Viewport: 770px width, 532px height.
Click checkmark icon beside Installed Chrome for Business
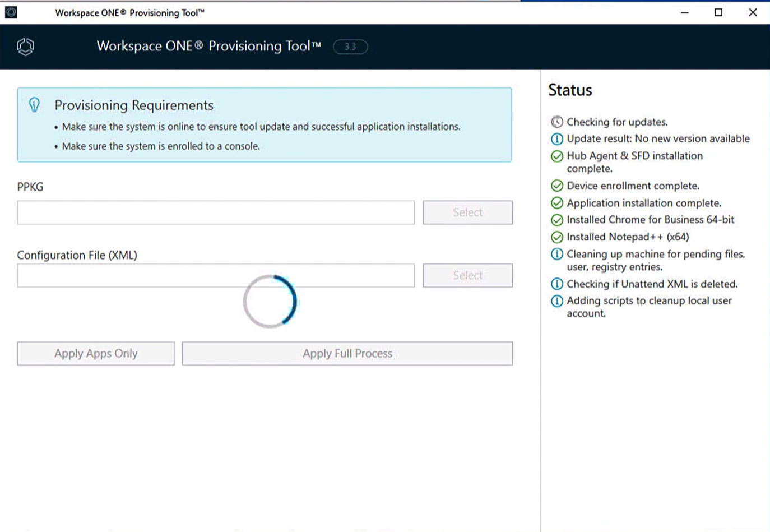[556, 220]
